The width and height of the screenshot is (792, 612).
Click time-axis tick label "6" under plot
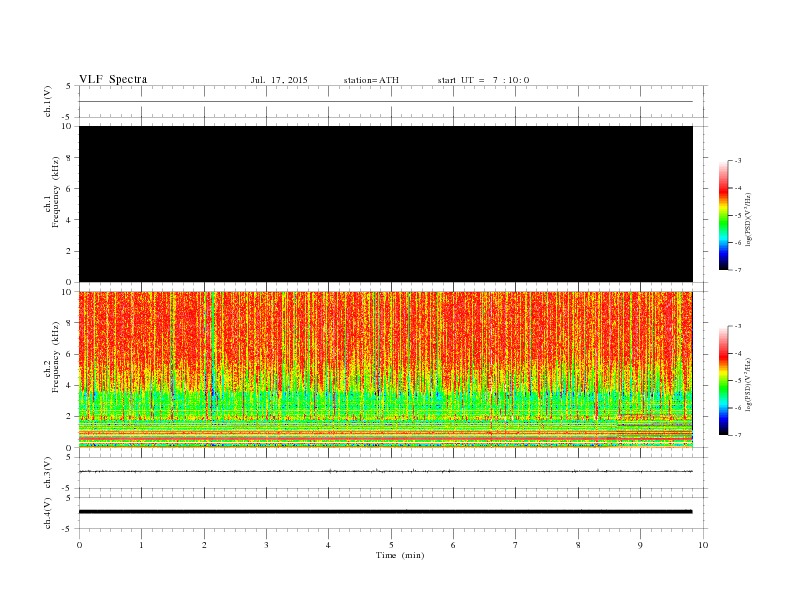(453, 545)
